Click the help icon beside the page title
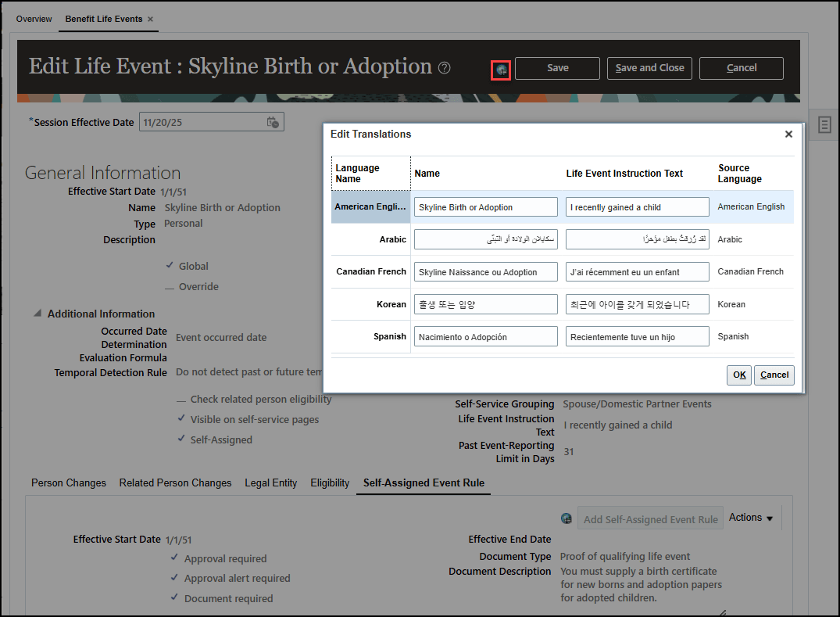Image resolution: width=840 pixels, height=617 pixels. (444, 68)
